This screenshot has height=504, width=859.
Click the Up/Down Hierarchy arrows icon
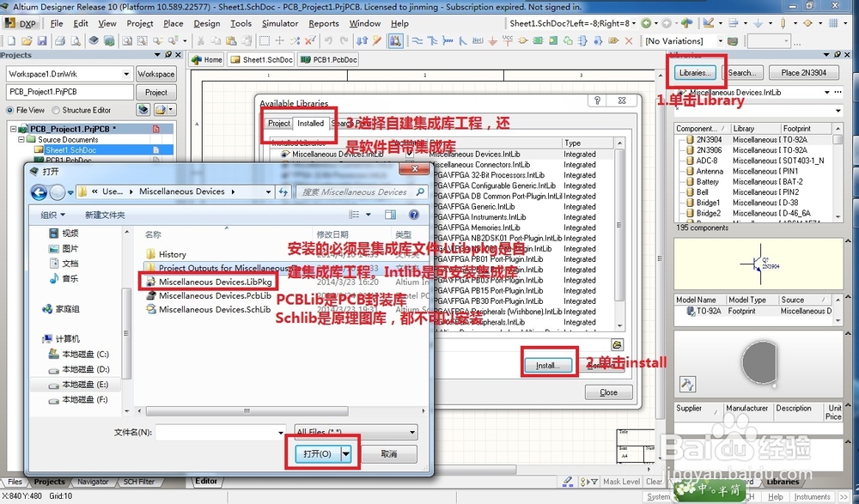(x=362, y=41)
